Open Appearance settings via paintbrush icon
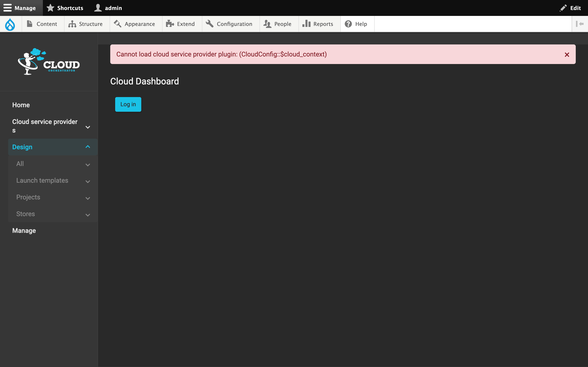This screenshot has width=588, height=367. pos(118,24)
